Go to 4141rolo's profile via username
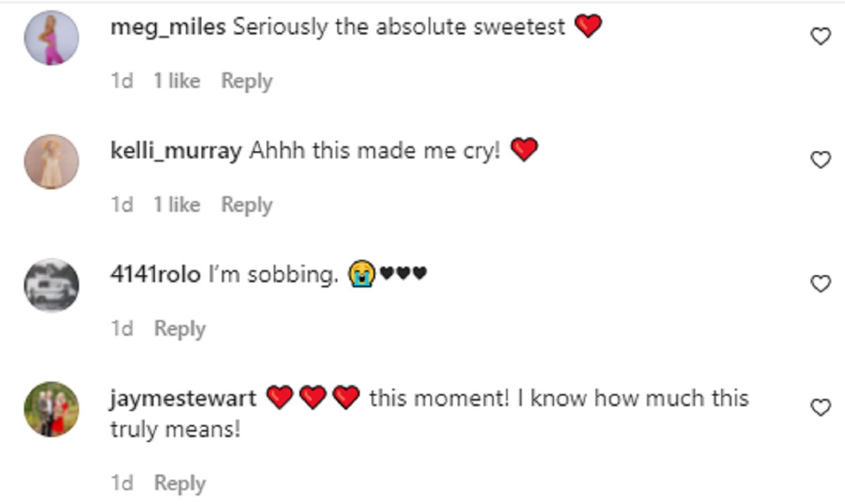Image resolution: width=845 pixels, height=504 pixels. 155,275
